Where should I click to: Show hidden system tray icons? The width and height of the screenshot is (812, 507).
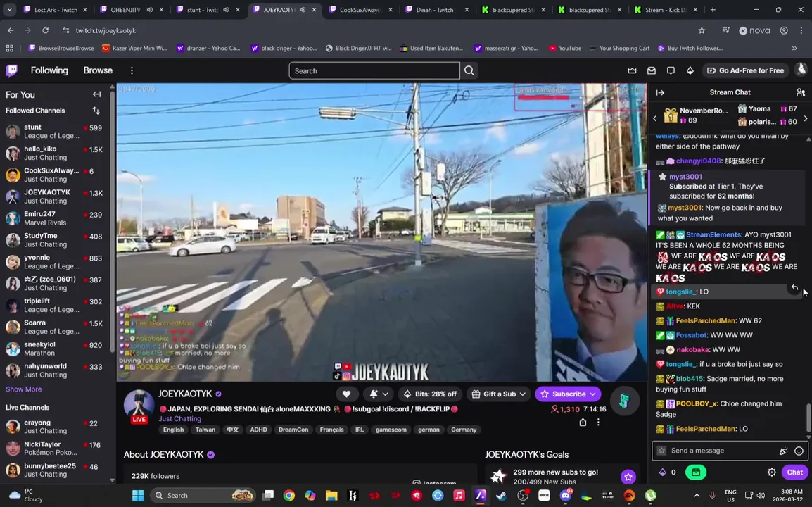pyautogui.click(x=697, y=496)
